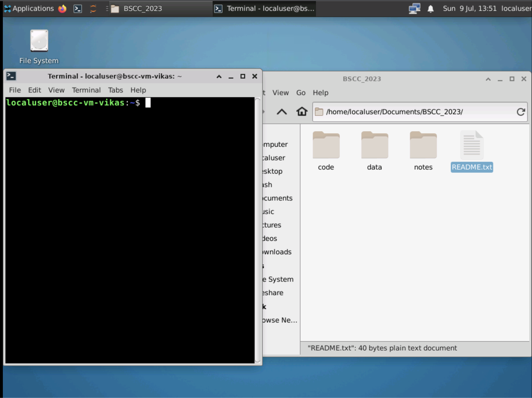Select the File System desktop icon
532x398 pixels.
[x=39, y=47]
